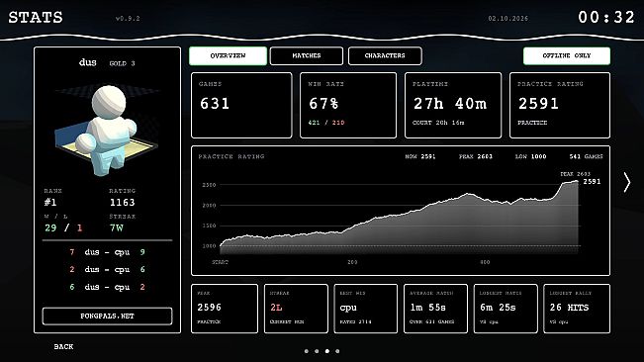Click the GOLD 3 rank label
Viewport: 644px width, 362px height.
tap(122, 63)
